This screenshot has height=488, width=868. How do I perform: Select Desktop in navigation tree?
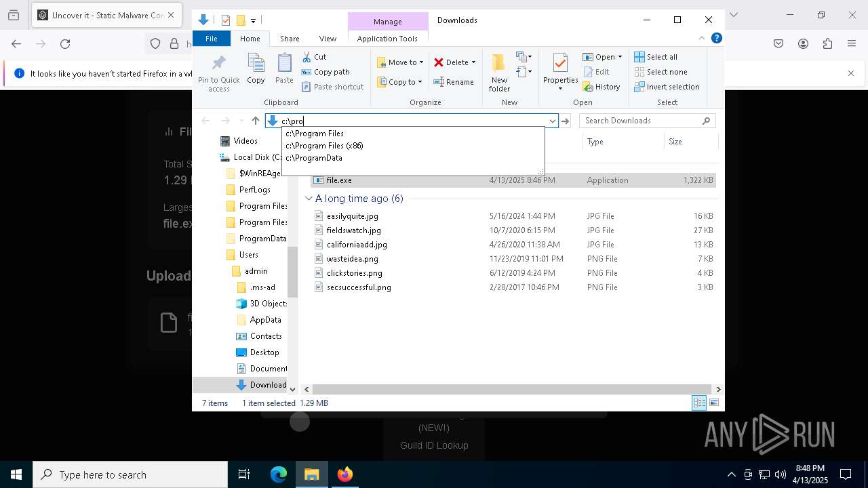[x=264, y=352]
